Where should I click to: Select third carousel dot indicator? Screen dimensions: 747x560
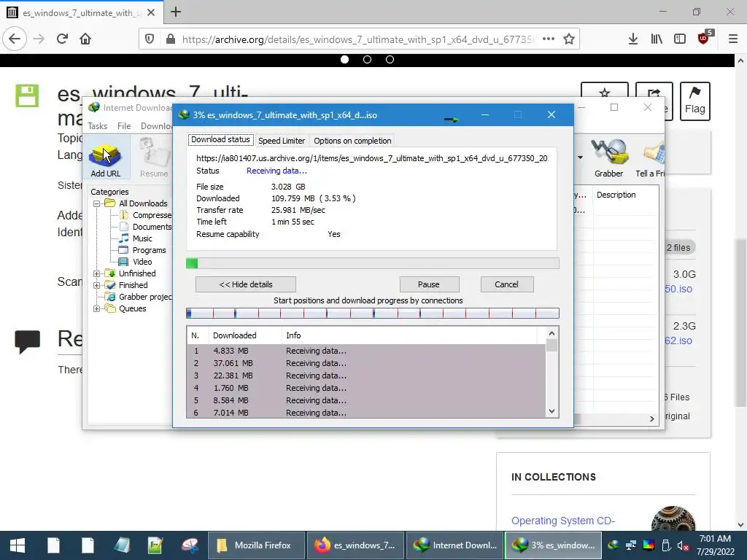(x=390, y=60)
